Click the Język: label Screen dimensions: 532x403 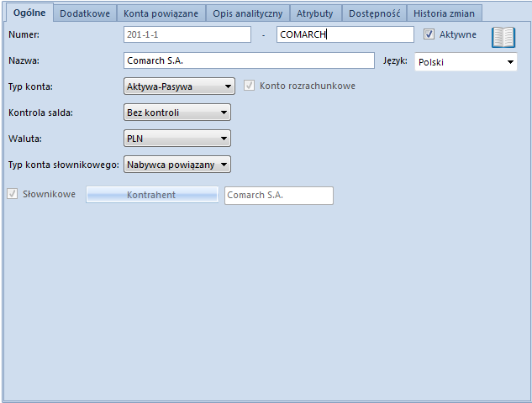tap(395, 61)
